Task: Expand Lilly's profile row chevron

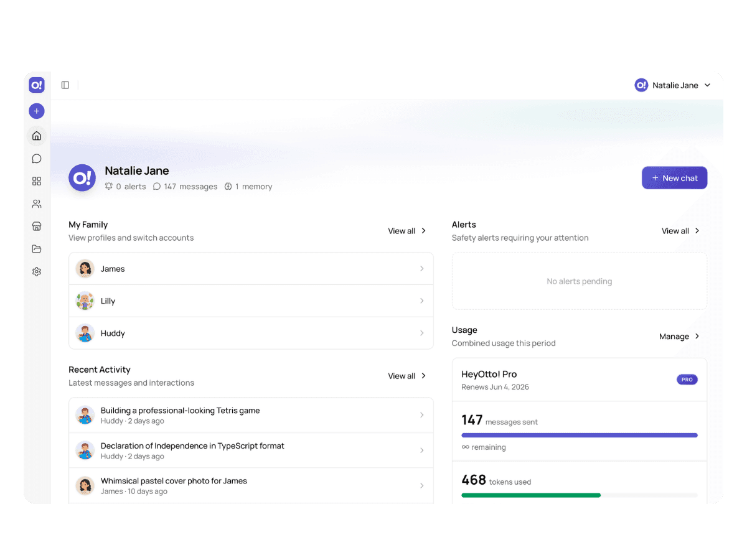Action: 421,301
